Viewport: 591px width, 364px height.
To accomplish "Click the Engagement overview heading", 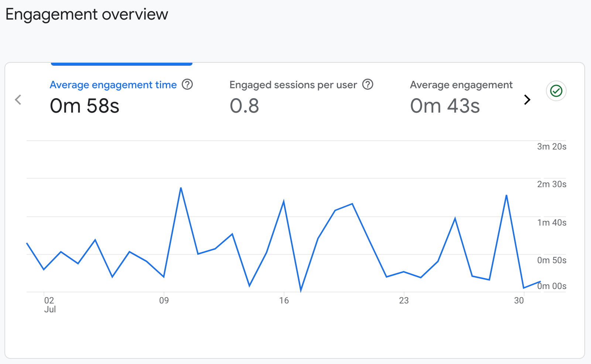I will pos(87,15).
